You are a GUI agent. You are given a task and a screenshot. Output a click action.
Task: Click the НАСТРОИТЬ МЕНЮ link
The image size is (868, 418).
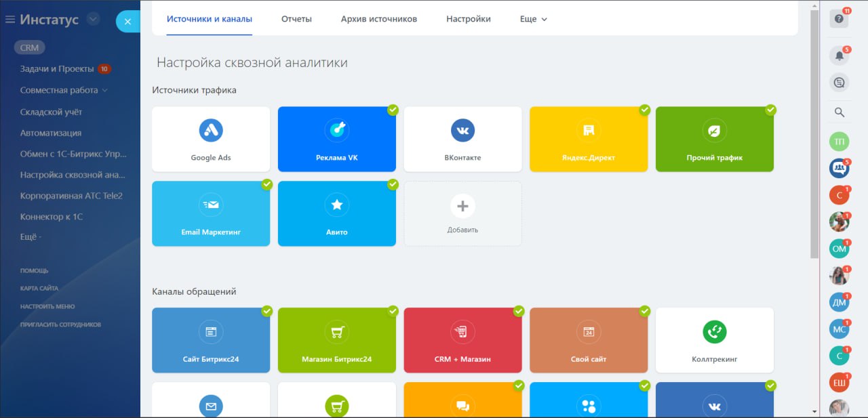(47, 306)
